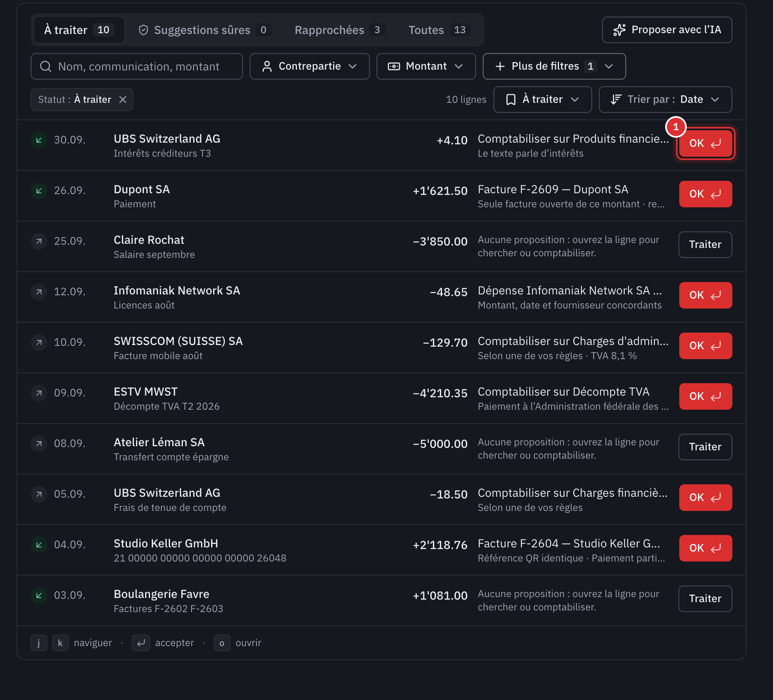Click the shield icon on Suggestions sûres tab

(143, 30)
